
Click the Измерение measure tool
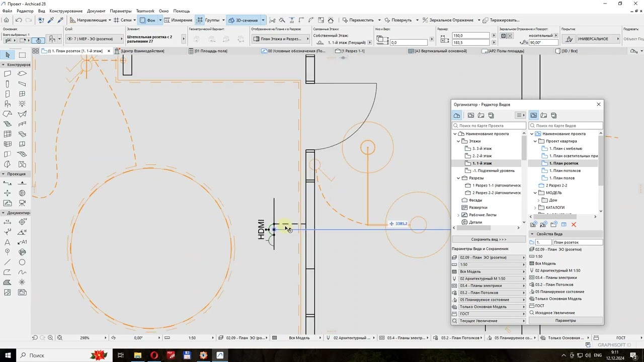tap(178, 20)
